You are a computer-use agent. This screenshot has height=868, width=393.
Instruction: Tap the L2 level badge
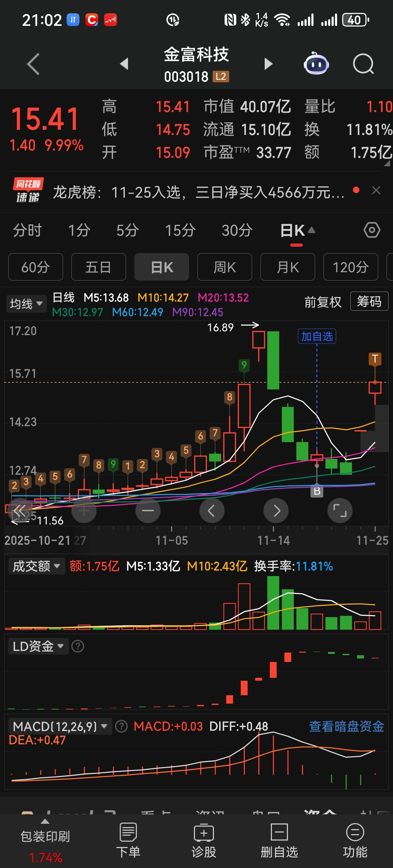(221, 77)
